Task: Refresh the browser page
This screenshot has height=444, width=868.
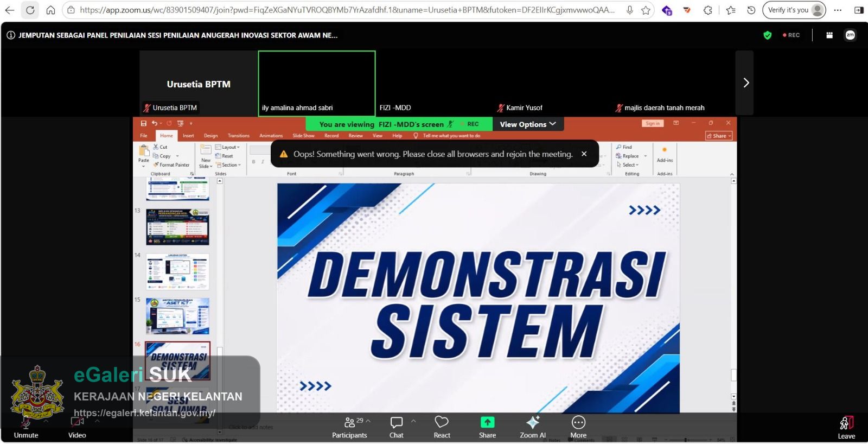Action: coord(30,10)
